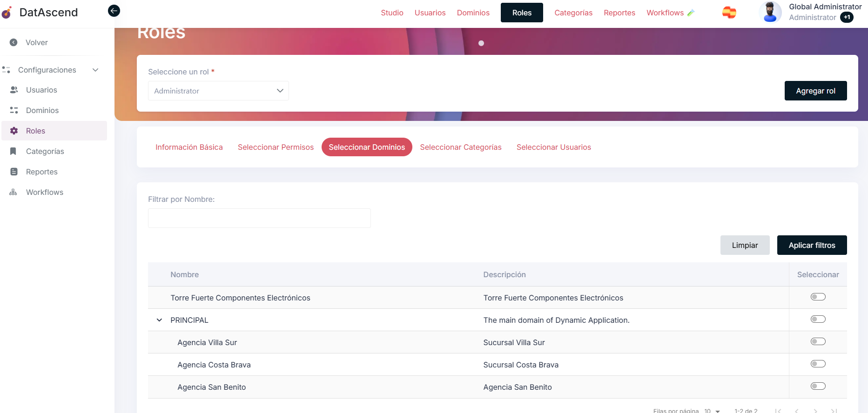
Task: Click the Usuarios icon in sidebar
Action: click(x=14, y=90)
